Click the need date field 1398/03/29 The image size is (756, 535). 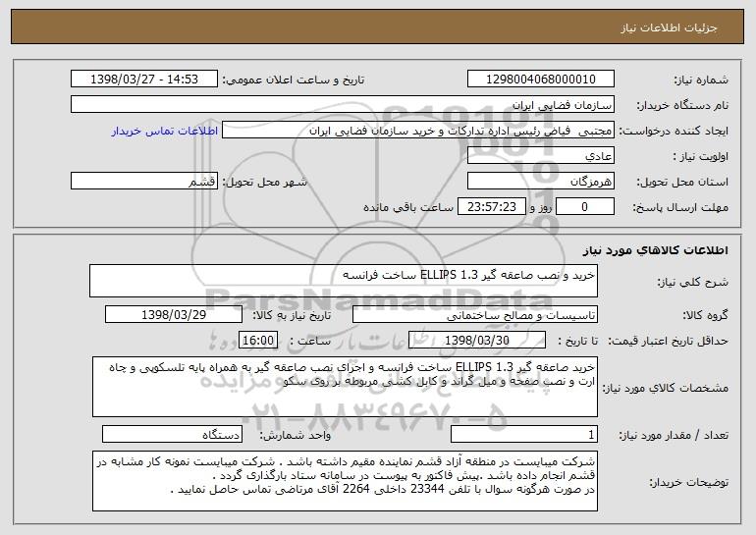click(x=174, y=315)
